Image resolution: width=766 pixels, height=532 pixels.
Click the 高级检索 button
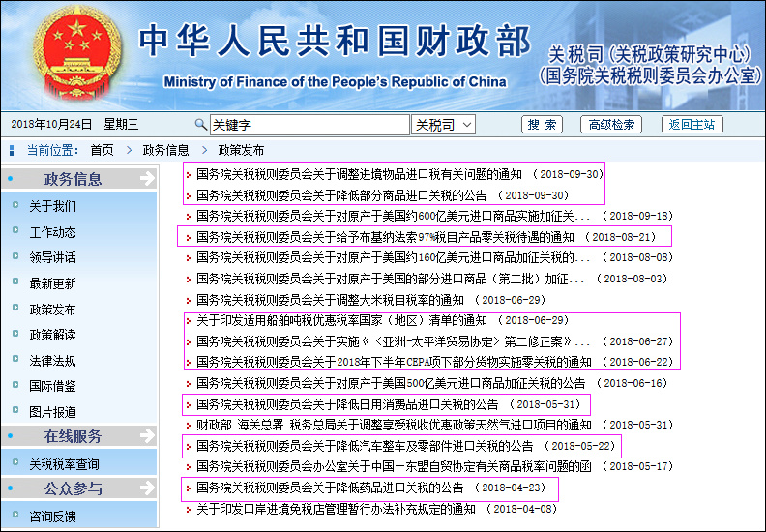pos(611,125)
